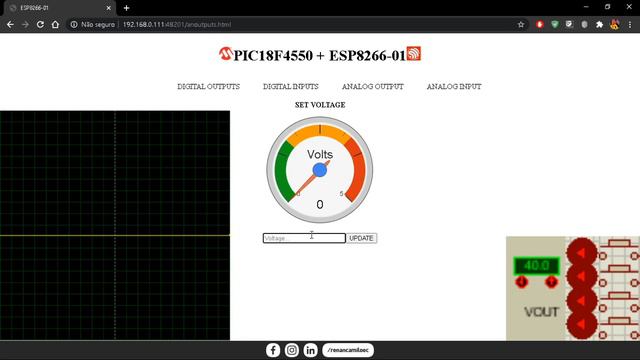Open the browser home page icon
The height and width of the screenshot is (360, 640).
[x=55, y=24]
